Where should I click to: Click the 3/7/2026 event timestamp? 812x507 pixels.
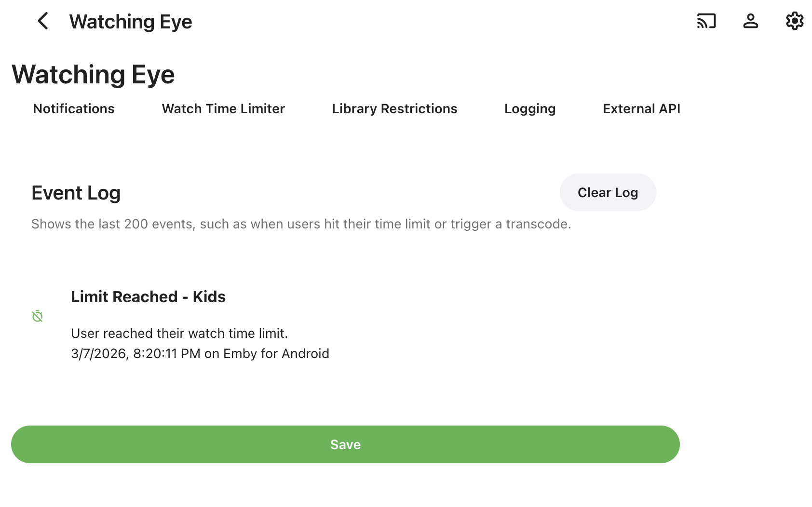coord(135,354)
